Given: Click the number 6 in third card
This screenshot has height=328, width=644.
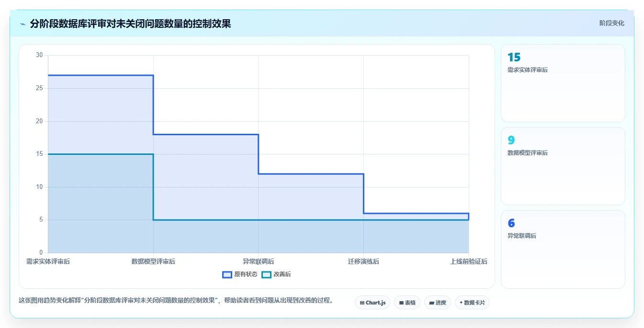Looking at the screenshot, I should pyautogui.click(x=511, y=223).
